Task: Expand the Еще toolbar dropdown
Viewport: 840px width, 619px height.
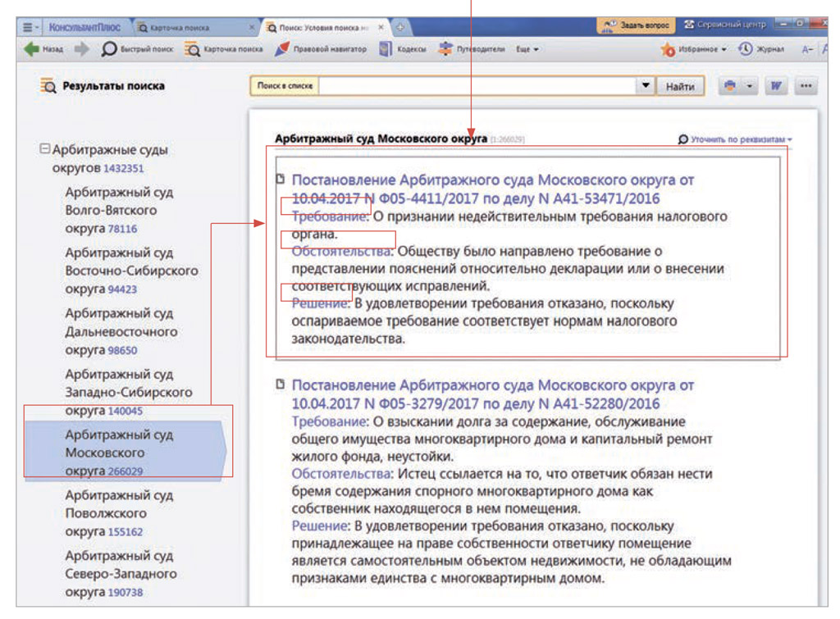Action: 527,49
